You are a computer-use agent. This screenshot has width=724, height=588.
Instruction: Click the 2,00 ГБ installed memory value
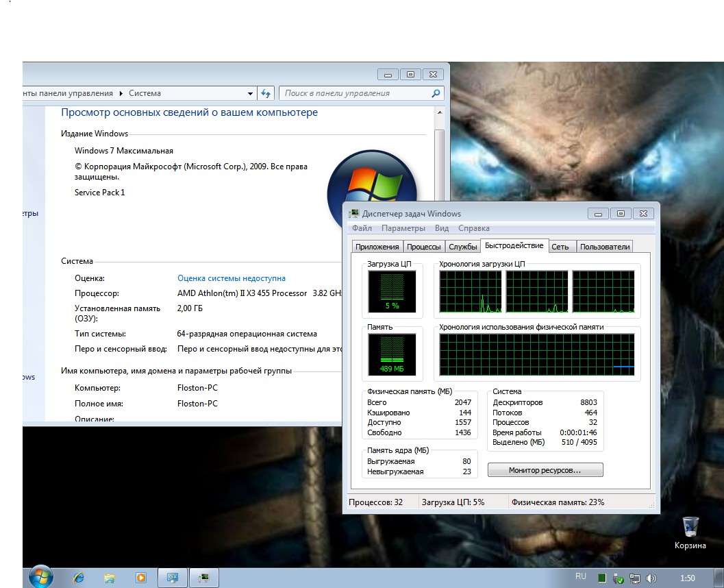coord(190,308)
